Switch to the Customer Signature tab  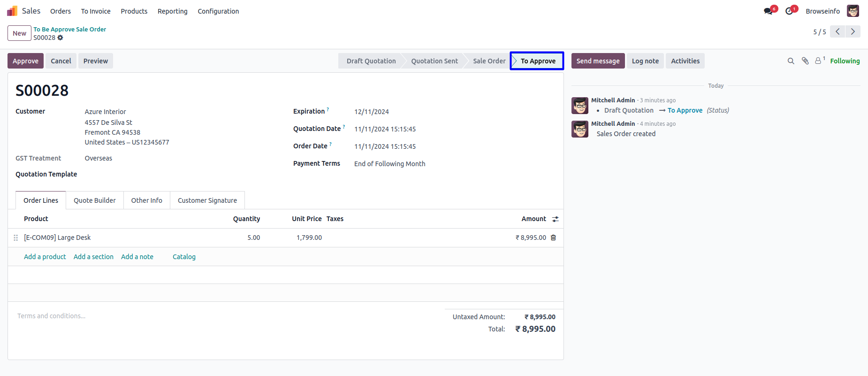pyautogui.click(x=207, y=200)
